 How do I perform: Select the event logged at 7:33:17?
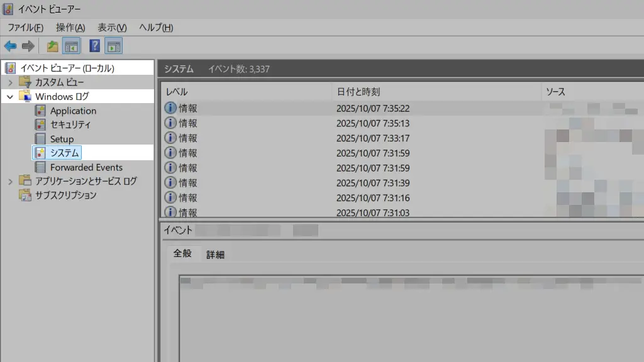[373, 138]
